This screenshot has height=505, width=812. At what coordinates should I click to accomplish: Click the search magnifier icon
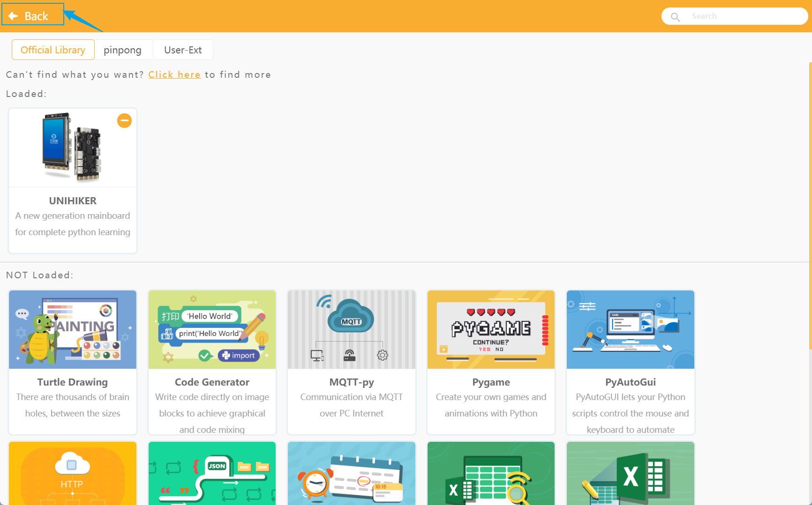point(675,16)
